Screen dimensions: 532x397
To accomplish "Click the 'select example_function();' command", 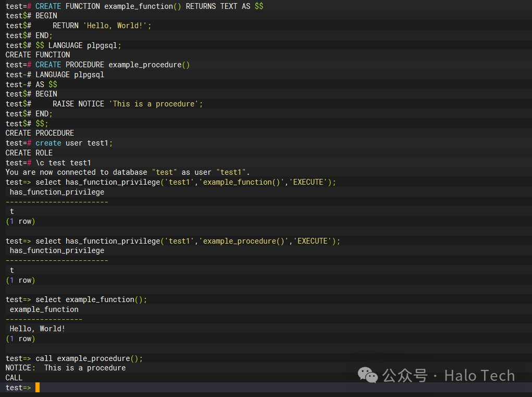I will point(77,299).
